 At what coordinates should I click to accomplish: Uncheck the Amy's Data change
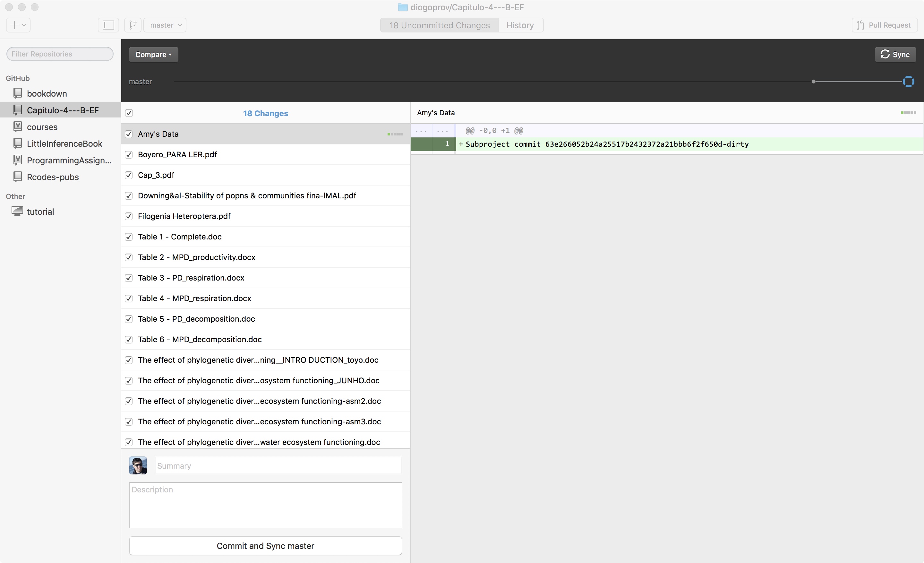point(129,134)
